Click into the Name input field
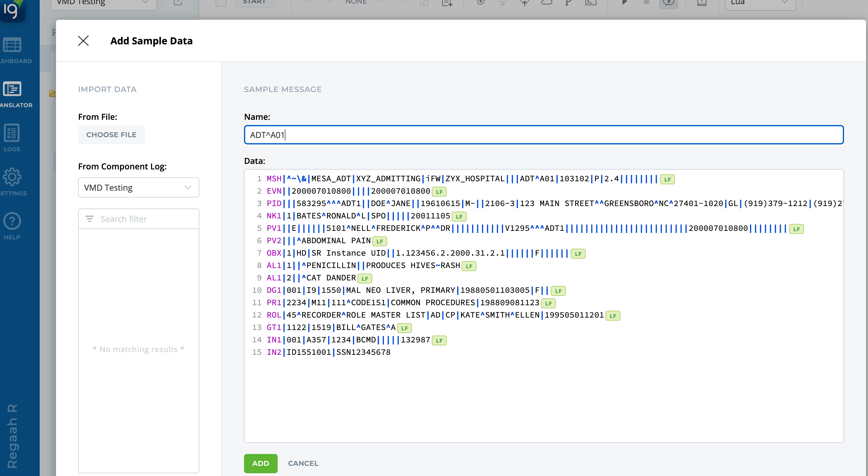The image size is (868, 476). [543, 135]
